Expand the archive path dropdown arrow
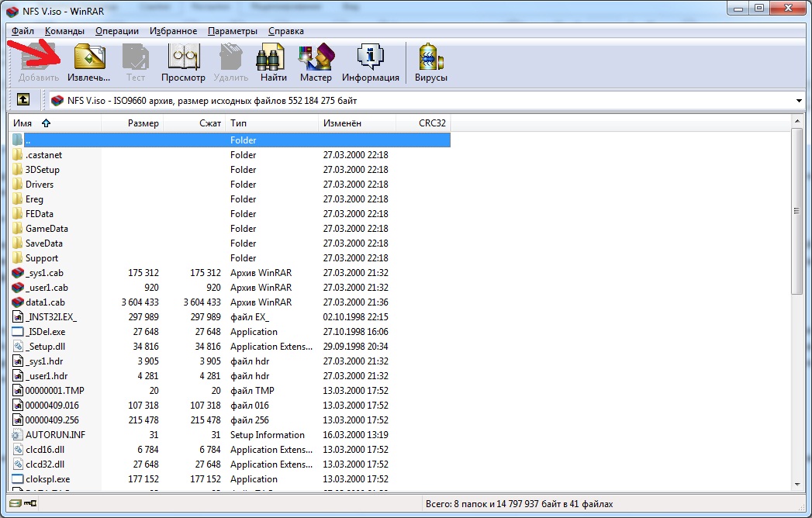This screenshot has width=812, height=518. coord(799,101)
